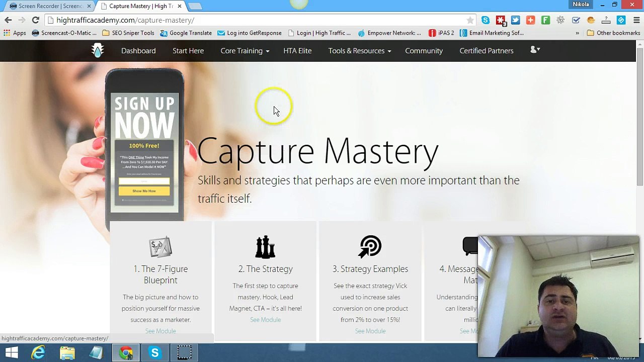Open HTA Elite nav item
The image size is (644, 362).
tap(297, 51)
